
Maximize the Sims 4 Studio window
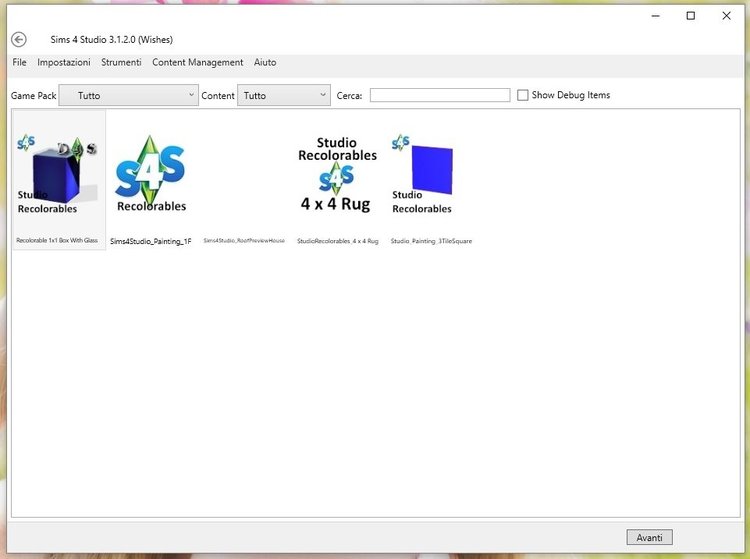pyautogui.click(x=691, y=16)
